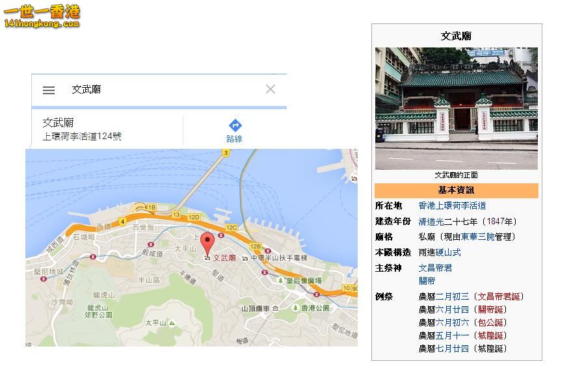571x392 pixels.
Task: Open the 文昌帝君 link under 主祭神
Action: pos(436,267)
